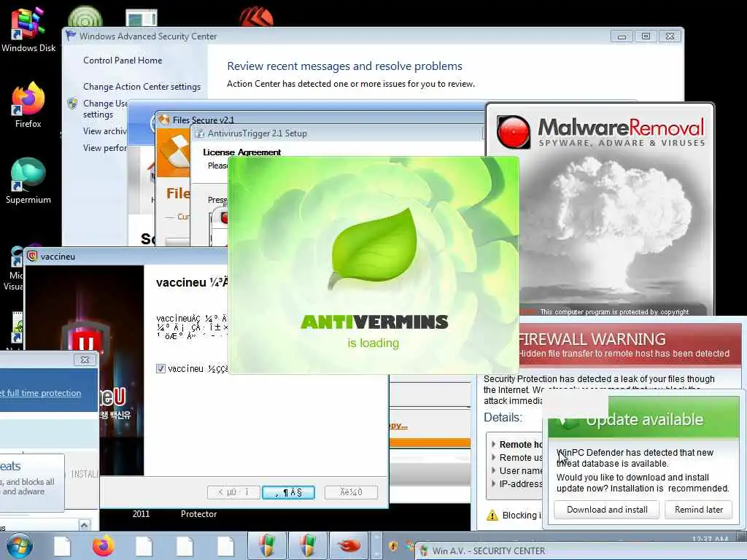Click the highlighted middle button in vaccineu installer
The height and width of the screenshot is (560, 747).
pyautogui.click(x=288, y=492)
